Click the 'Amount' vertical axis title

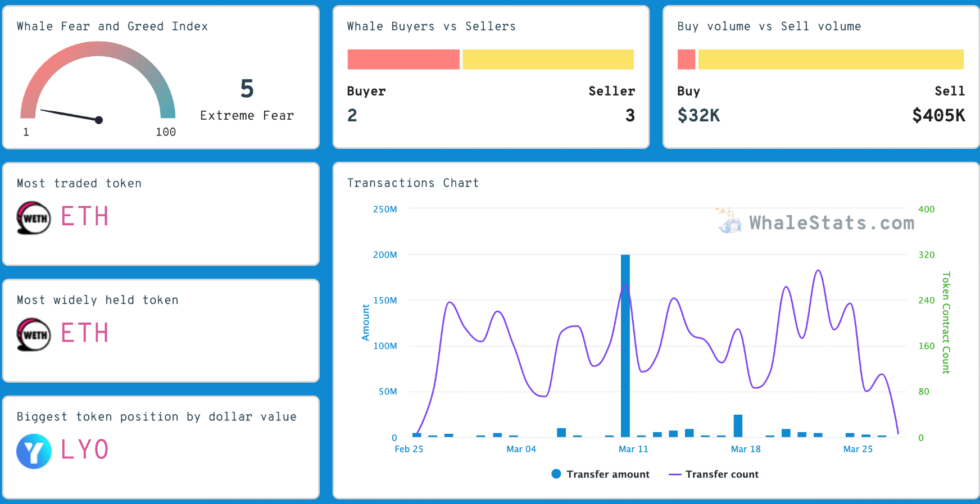366,323
